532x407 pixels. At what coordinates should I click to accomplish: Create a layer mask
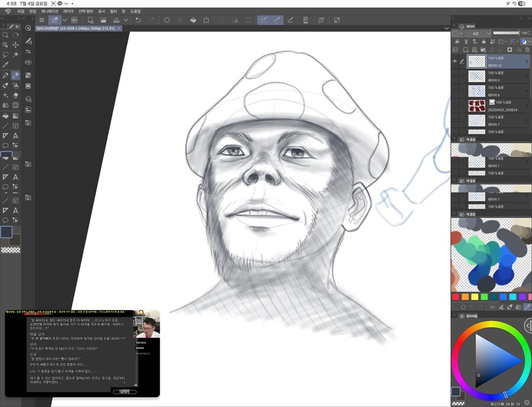click(x=510, y=50)
